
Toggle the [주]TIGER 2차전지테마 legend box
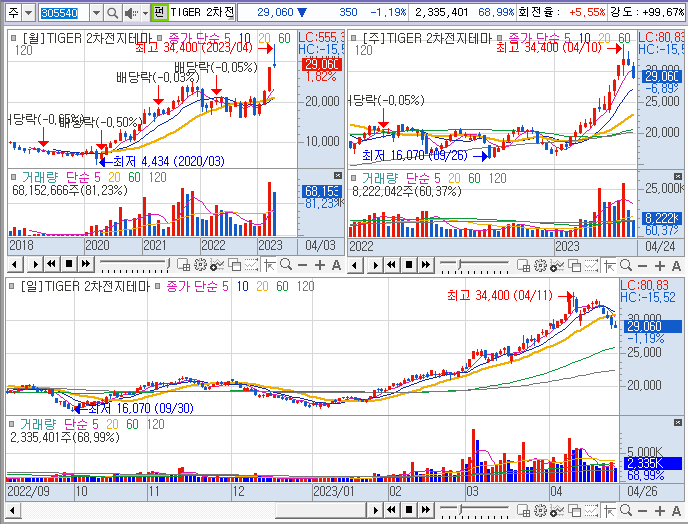[x=353, y=38]
